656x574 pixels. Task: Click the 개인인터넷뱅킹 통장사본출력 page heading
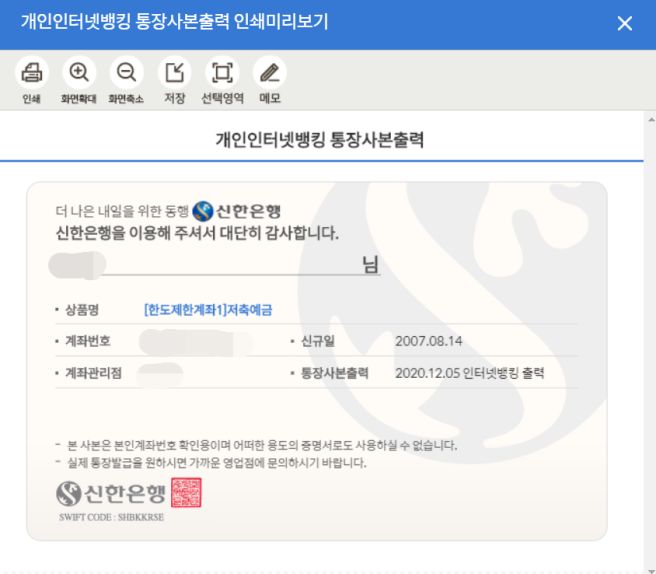click(320, 140)
